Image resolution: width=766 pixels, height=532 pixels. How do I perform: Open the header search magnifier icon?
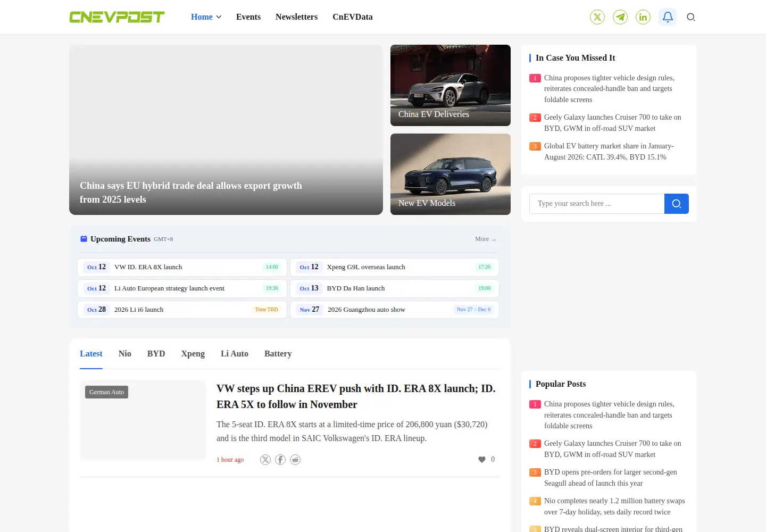691,17
